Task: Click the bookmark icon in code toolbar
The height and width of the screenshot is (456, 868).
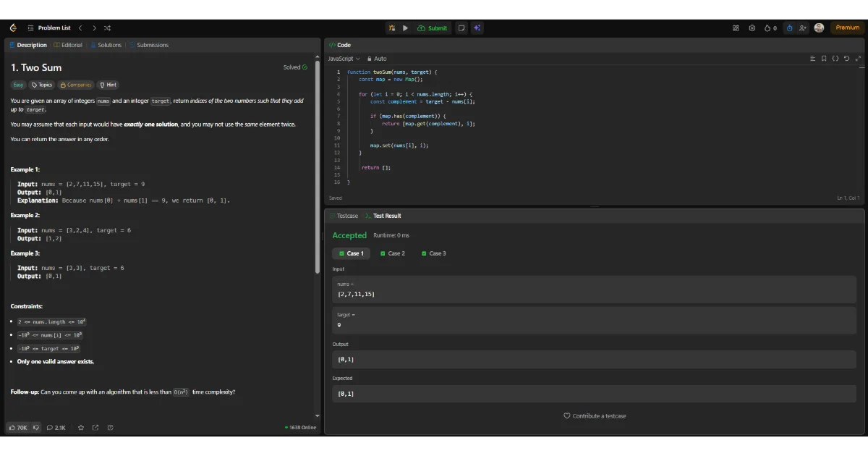Action: (824, 59)
